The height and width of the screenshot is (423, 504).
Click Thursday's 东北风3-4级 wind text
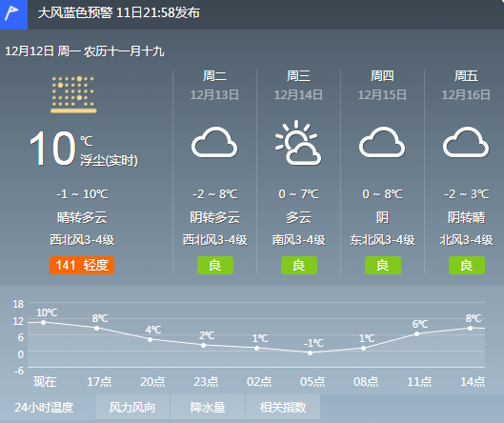coord(382,240)
